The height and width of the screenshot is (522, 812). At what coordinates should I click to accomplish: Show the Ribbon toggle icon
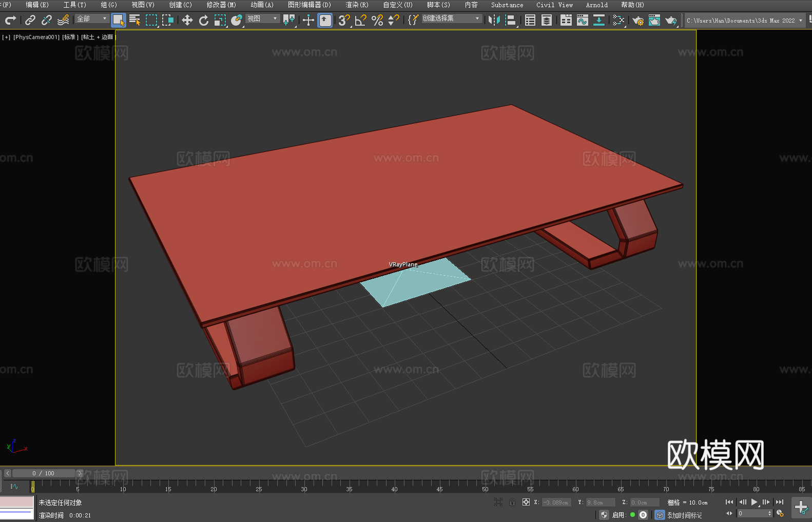coord(566,20)
